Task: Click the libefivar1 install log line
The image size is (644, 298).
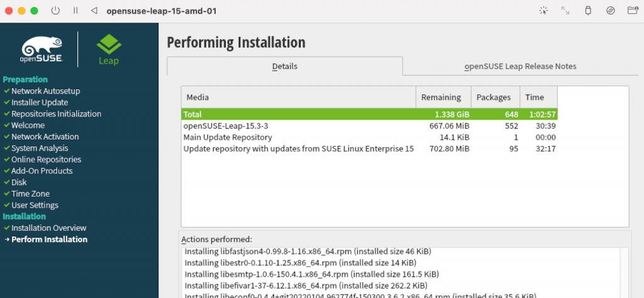Action: point(306,285)
